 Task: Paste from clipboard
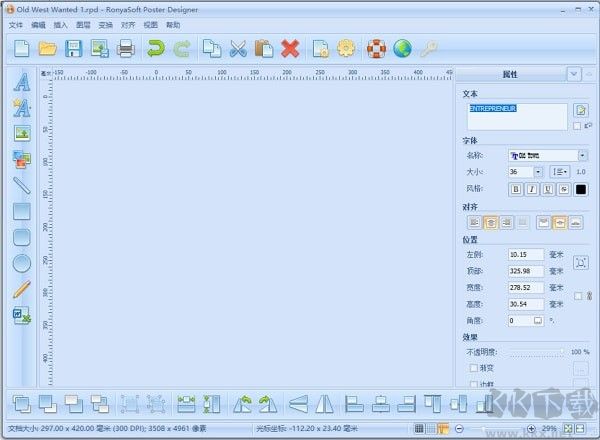(264, 49)
